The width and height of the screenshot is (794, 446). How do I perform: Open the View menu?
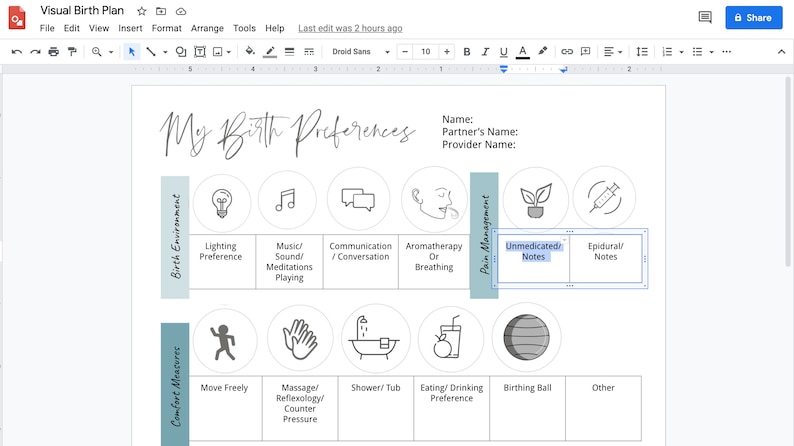pyautogui.click(x=99, y=28)
